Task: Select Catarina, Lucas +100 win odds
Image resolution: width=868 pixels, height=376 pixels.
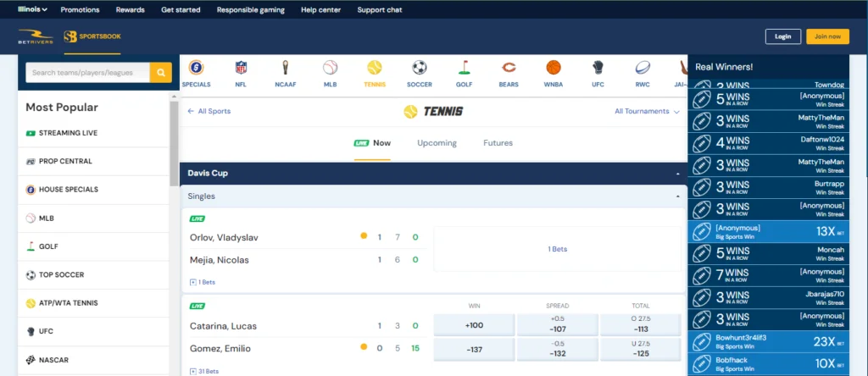Action: pyautogui.click(x=474, y=325)
